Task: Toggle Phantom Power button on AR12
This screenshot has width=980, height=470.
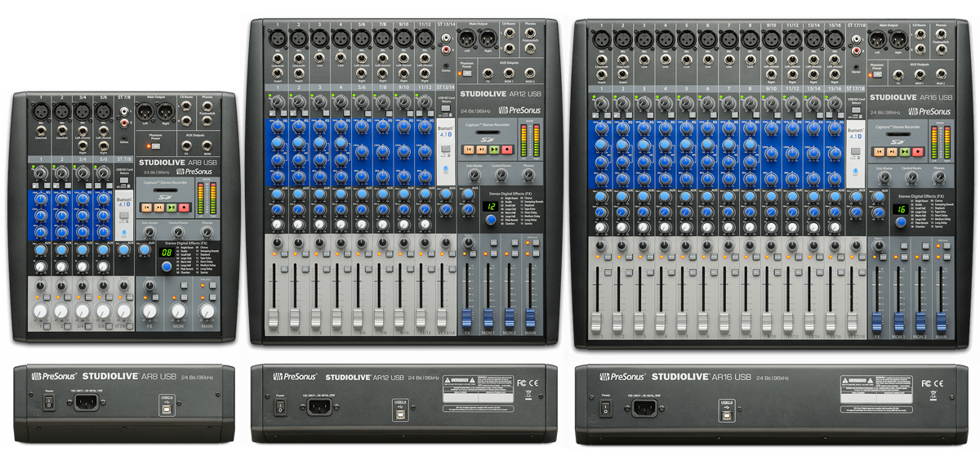Action: click(466, 73)
